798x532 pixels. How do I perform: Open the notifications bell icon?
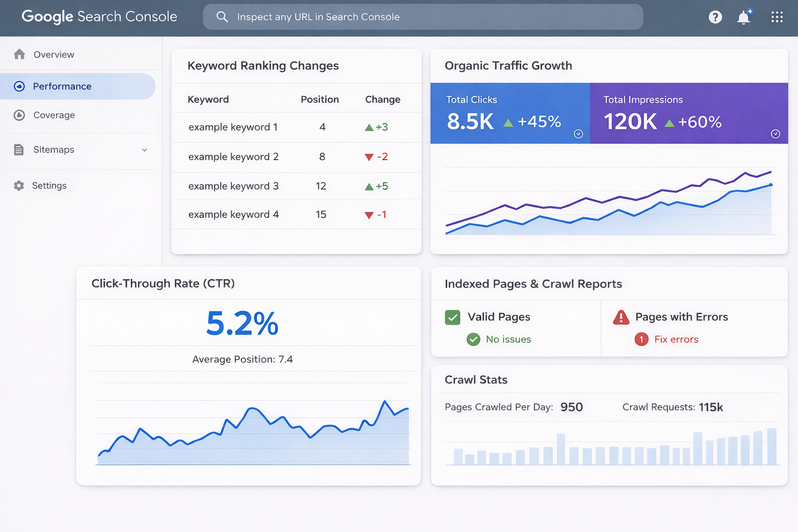point(743,18)
